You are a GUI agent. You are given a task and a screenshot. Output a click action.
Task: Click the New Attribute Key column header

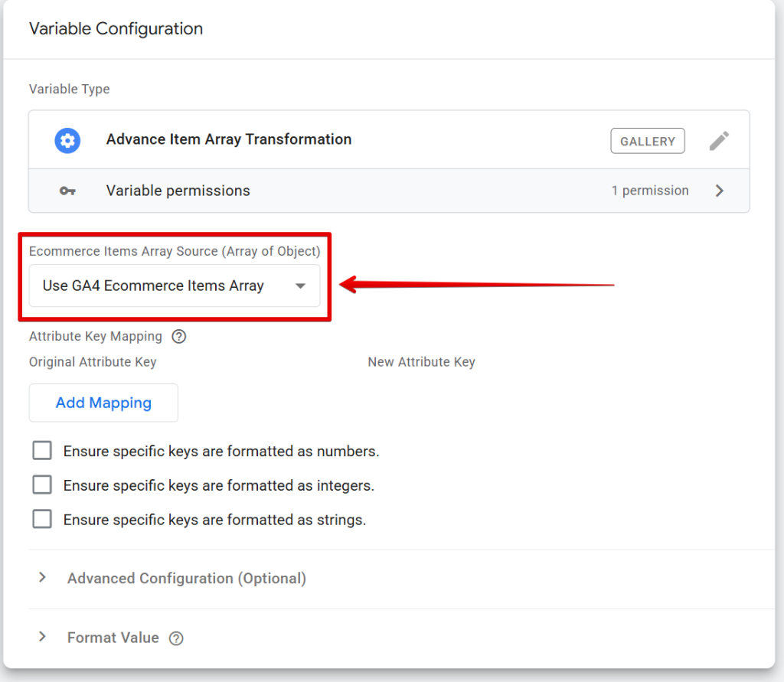point(422,362)
